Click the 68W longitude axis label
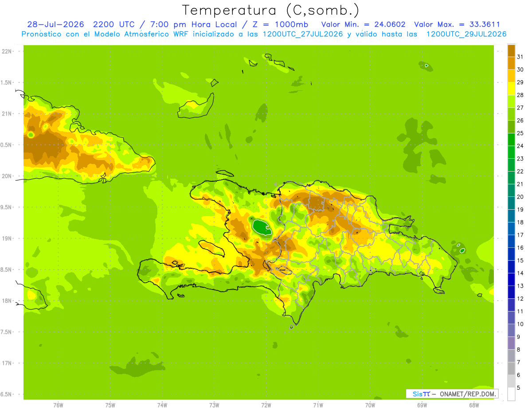Screen dimensions: 532x411 pos(474,405)
